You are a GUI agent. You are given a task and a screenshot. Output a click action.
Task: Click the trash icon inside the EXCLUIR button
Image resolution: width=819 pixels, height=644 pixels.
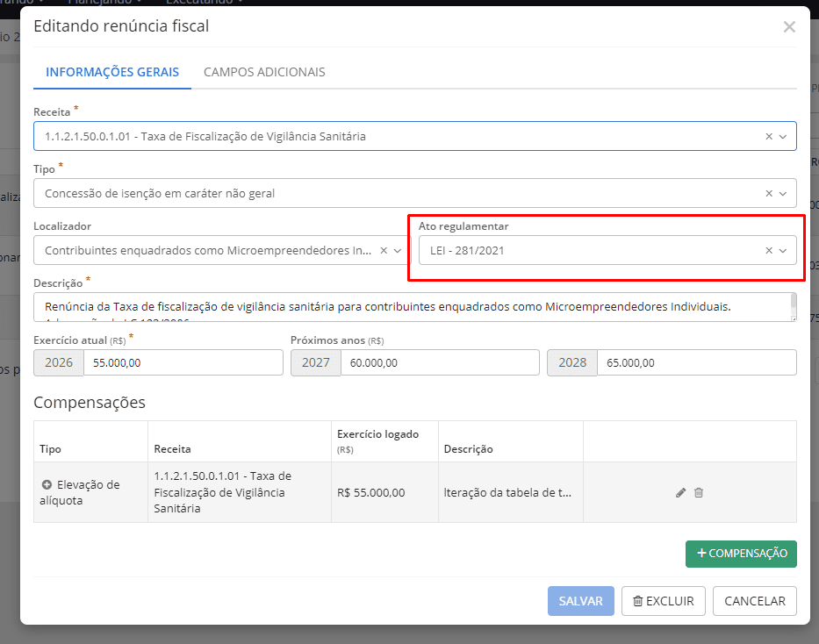point(640,601)
